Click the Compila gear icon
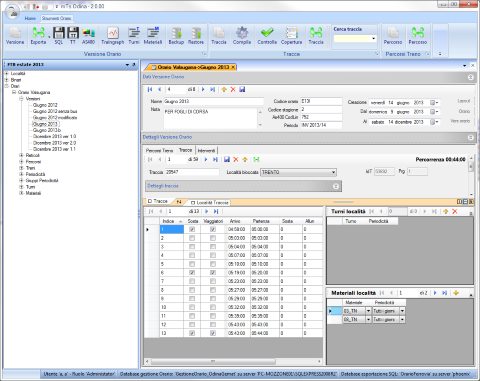 coord(242,36)
